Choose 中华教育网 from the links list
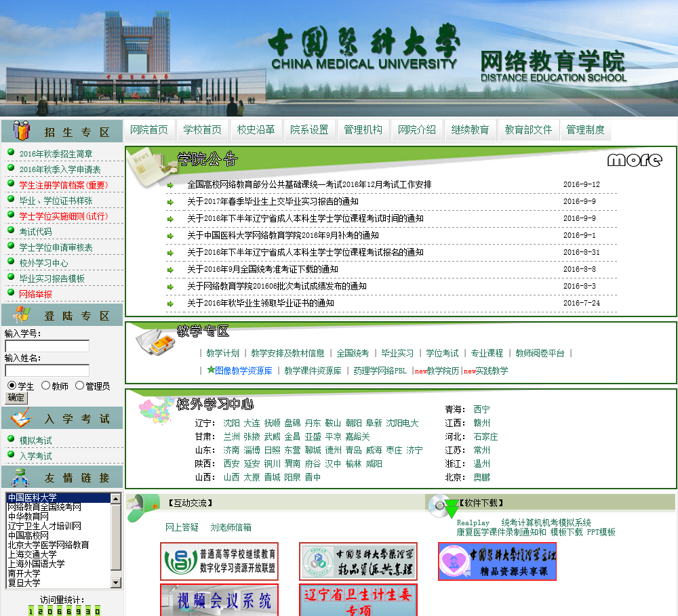Image resolution: width=678 pixels, height=616 pixels. [28, 516]
